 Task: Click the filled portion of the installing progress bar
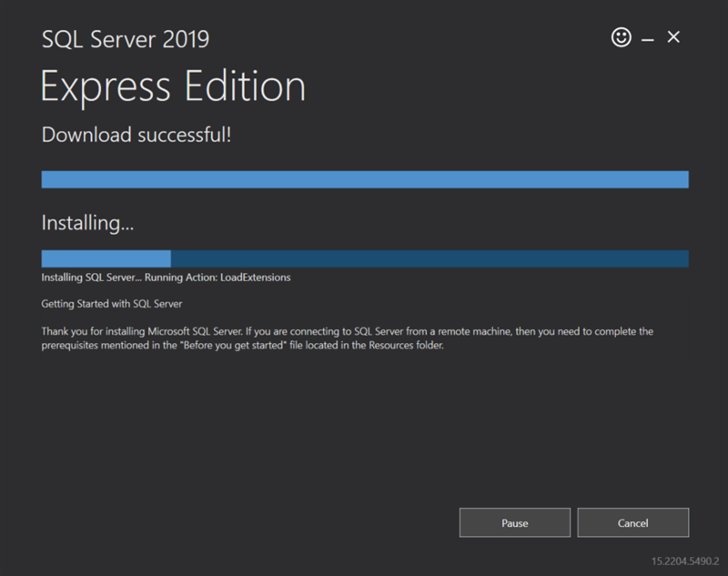click(106, 259)
